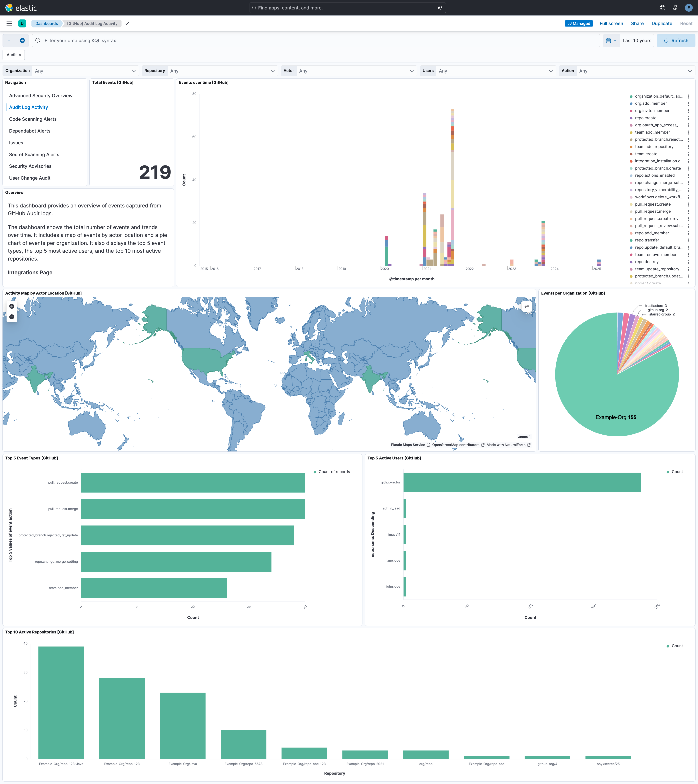This screenshot has width=698, height=784.
Task: Zoom in on the activity map
Action: click(11, 306)
